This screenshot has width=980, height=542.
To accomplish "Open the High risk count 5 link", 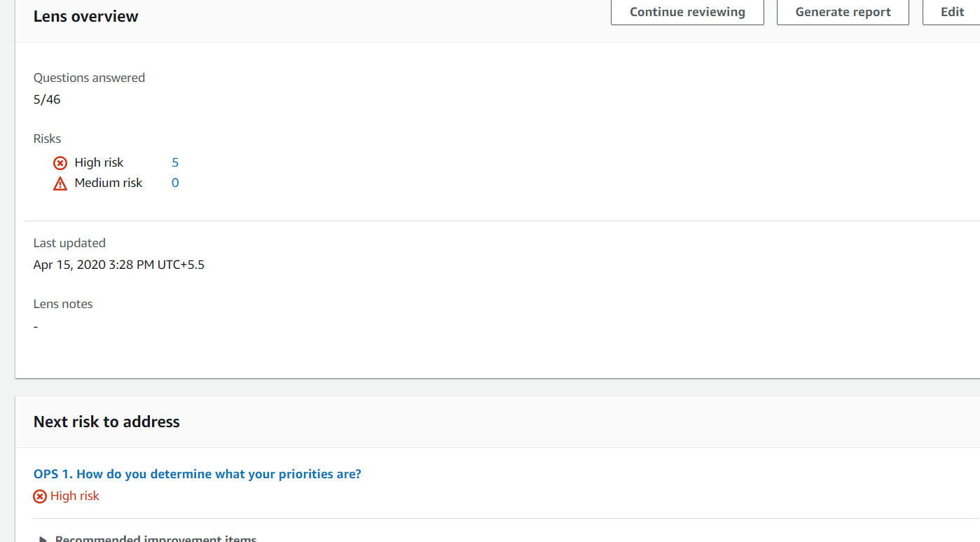I will coord(175,162).
